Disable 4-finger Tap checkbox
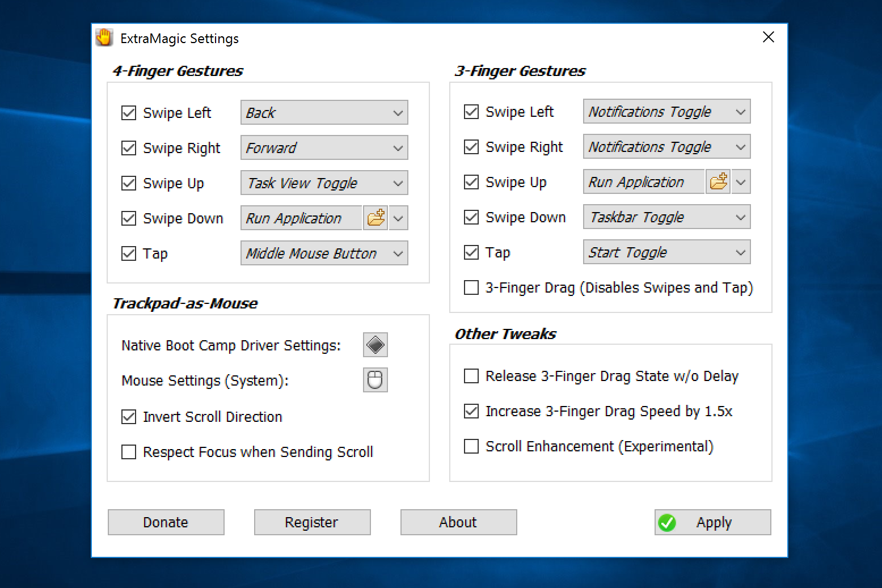The image size is (882, 588). pyautogui.click(x=129, y=253)
